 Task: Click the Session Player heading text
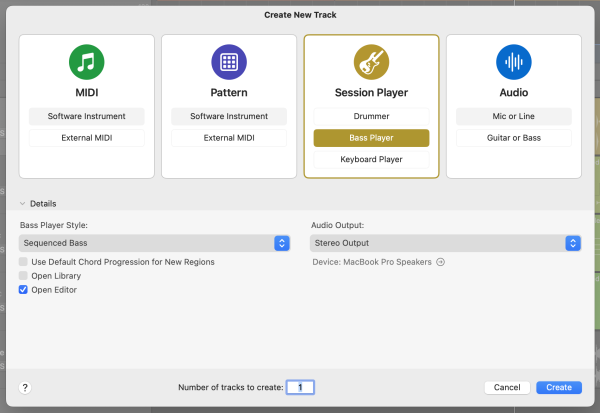[x=371, y=93]
